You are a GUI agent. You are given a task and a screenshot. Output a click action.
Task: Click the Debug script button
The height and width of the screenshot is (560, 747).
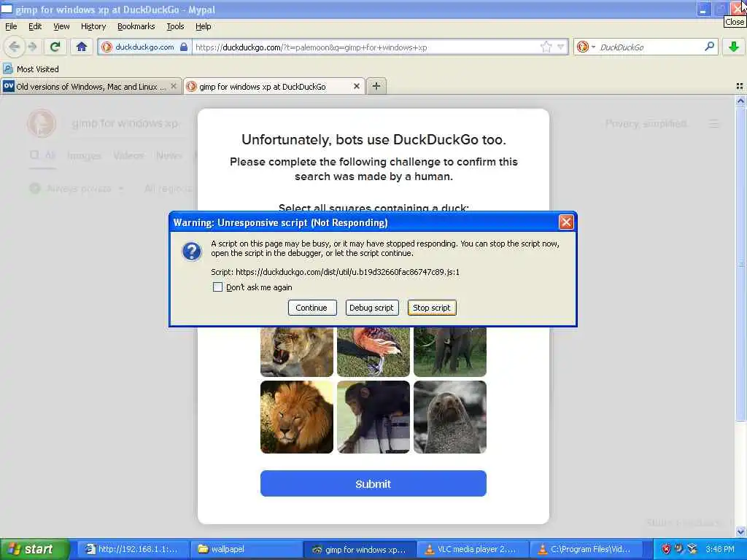tap(371, 308)
